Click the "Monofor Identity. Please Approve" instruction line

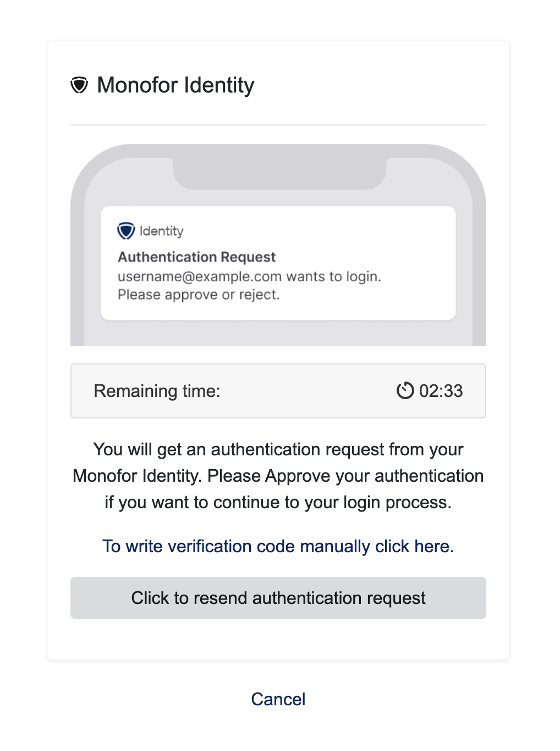[x=278, y=476]
